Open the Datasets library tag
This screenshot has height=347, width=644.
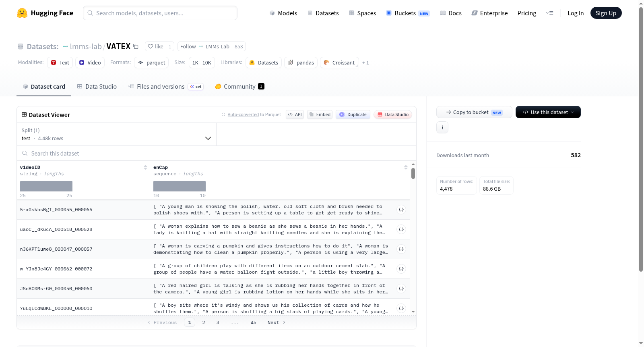click(x=264, y=62)
